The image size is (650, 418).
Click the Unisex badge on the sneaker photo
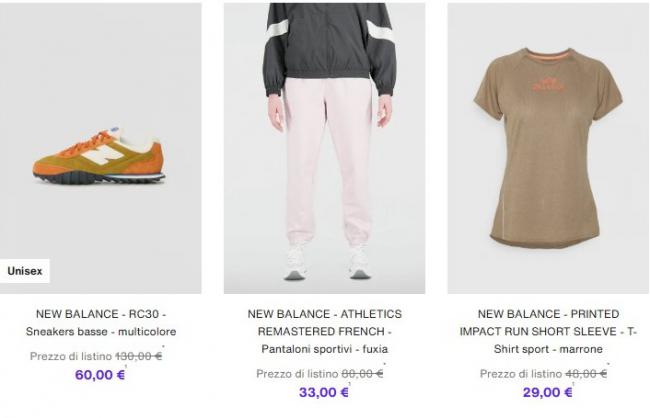click(24, 271)
